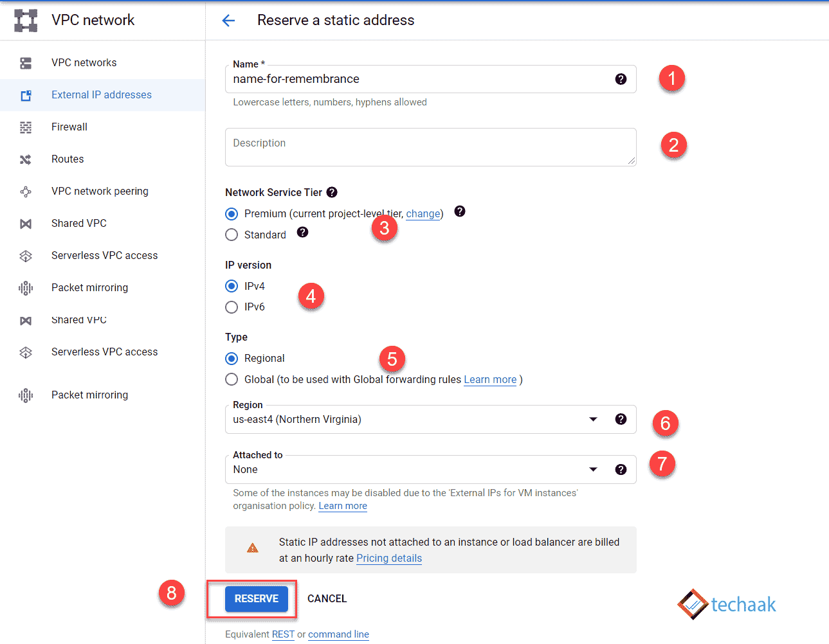
Task: Click the VPC network peering sidebar icon
Action: [26, 192]
